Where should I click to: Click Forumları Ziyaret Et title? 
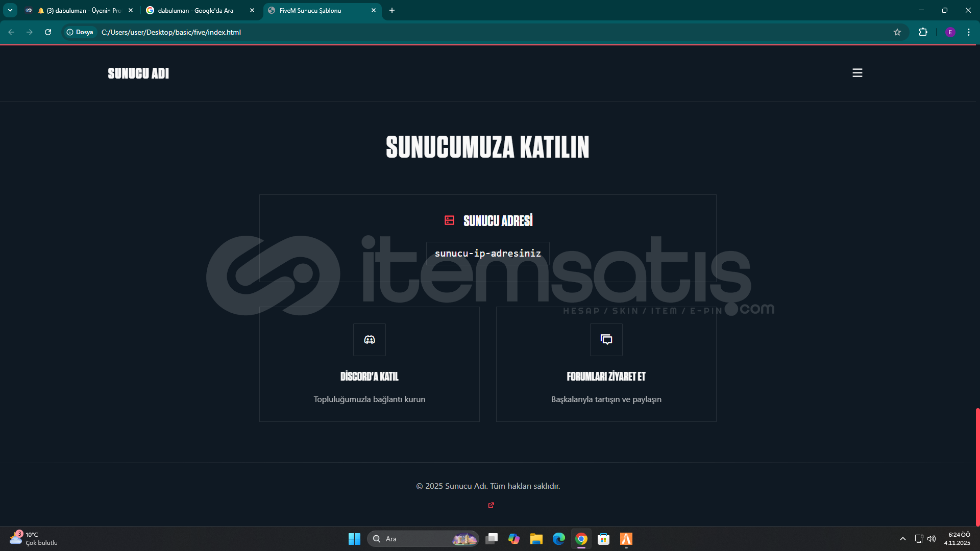606,377
